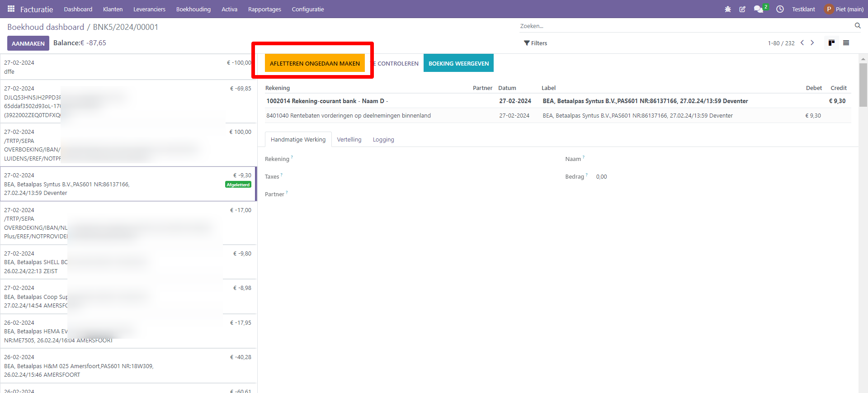Open the edit pencil icon in top bar
The width and height of the screenshot is (868, 393).
pos(742,9)
